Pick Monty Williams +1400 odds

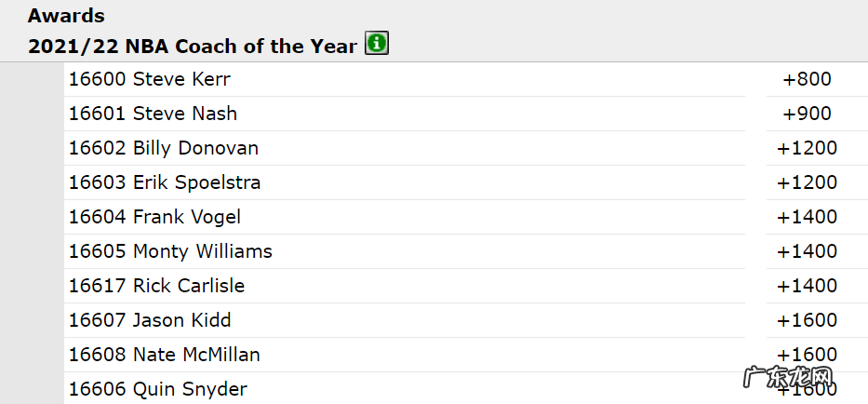807,251
